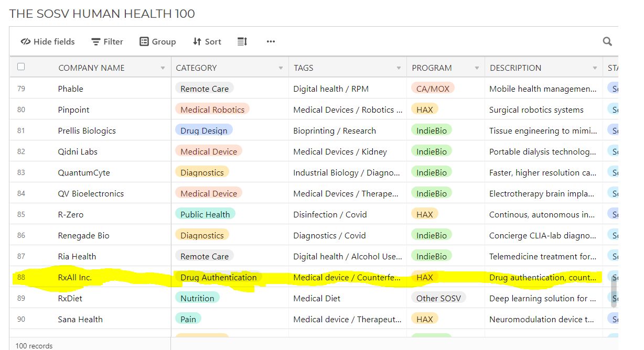Click the TAGS column header
This screenshot has height=350, width=644.
348,68
